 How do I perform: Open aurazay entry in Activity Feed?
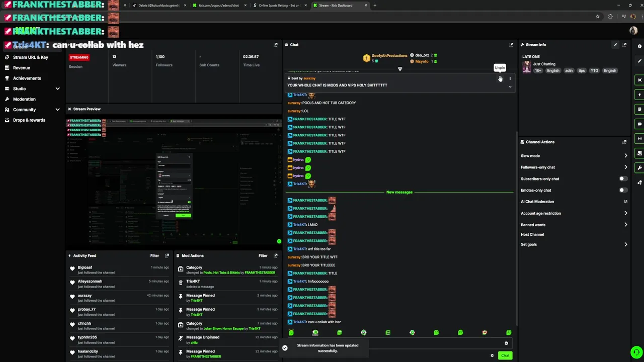(120, 298)
